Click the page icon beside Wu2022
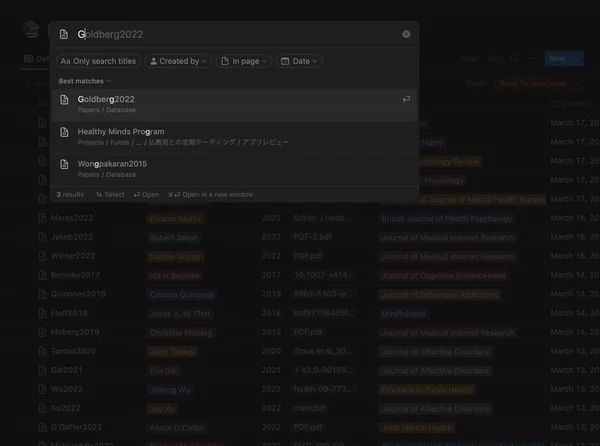600x446 pixels. click(42, 389)
